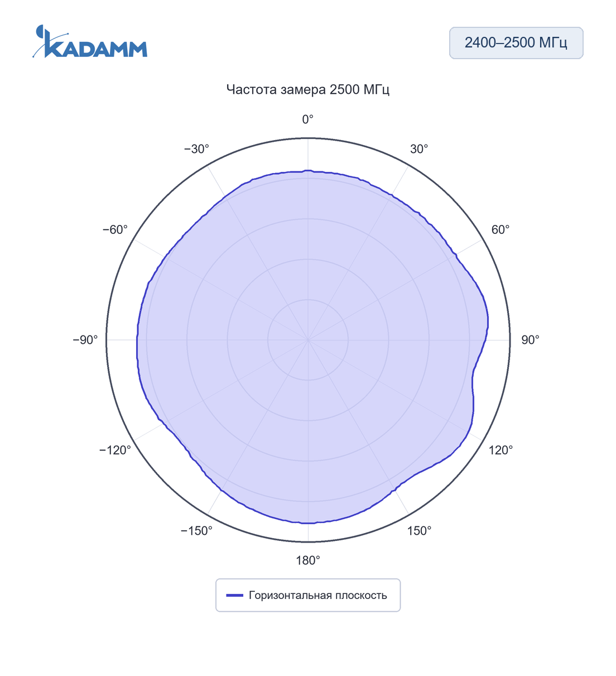Click the KADAMM logo
The image size is (616, 676).
coord(90,41)
